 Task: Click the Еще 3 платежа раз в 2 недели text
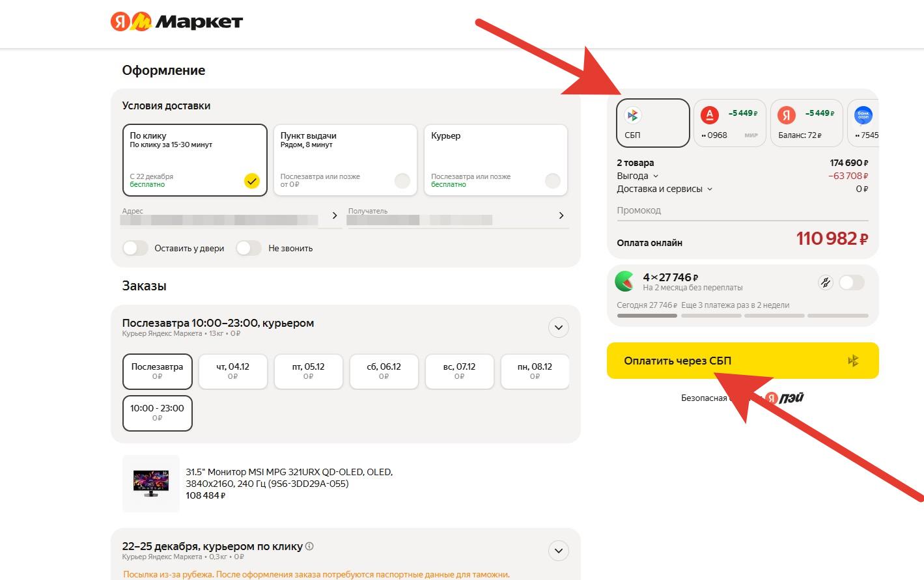(735, 305)
